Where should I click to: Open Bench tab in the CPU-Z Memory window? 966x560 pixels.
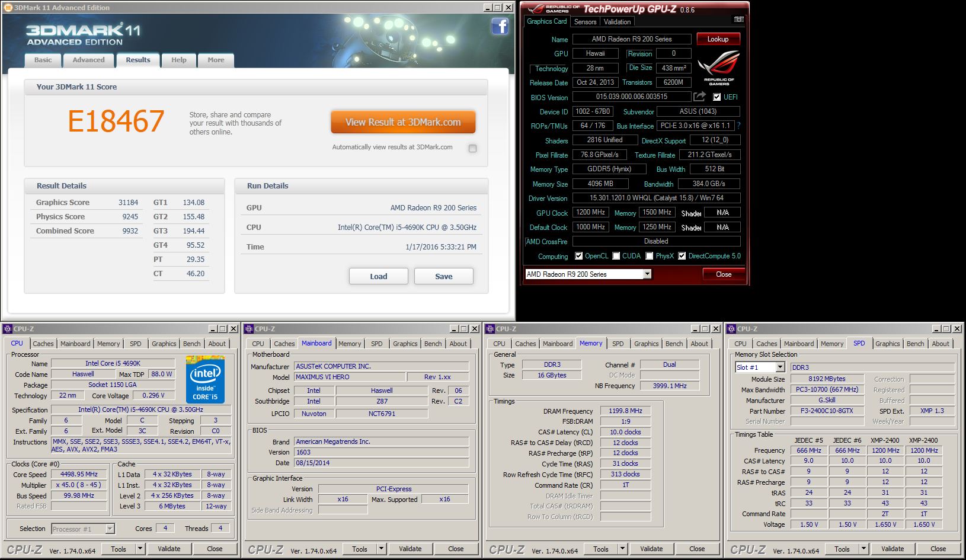point(674,344)
